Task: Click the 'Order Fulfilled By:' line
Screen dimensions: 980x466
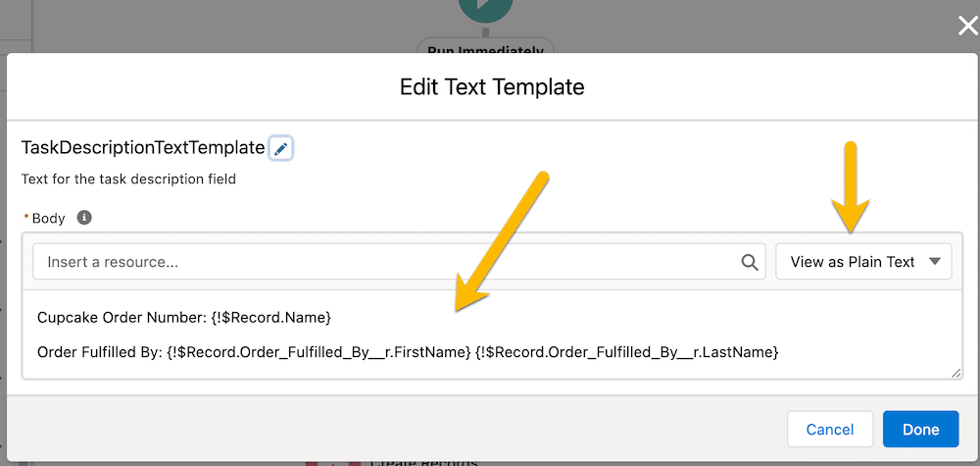Action: click(x=408, y=353)
